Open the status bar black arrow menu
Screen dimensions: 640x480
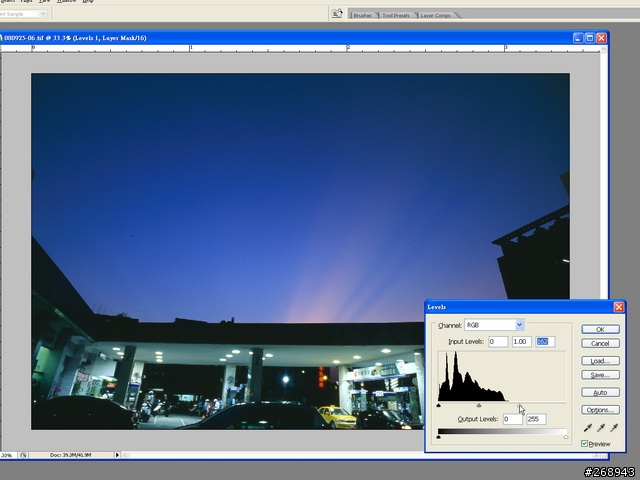click(x=118, y=455)
